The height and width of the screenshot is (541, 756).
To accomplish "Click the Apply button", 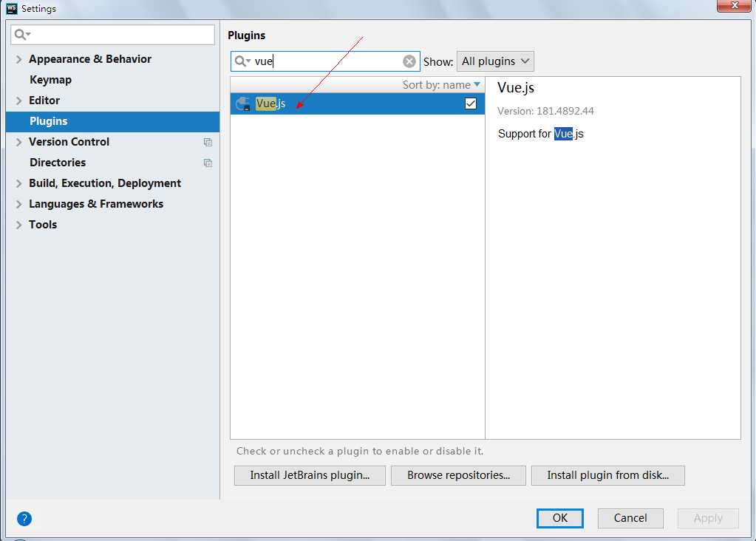I will pos(708,518).
